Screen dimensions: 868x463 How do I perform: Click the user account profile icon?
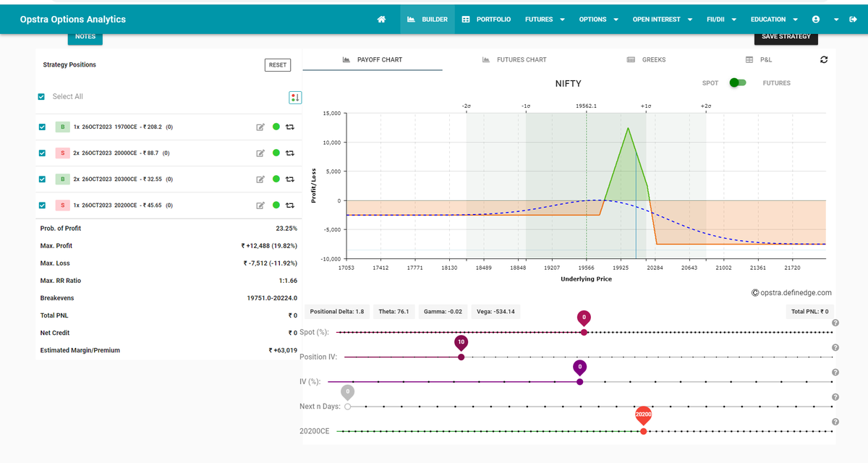click(816, 20)
